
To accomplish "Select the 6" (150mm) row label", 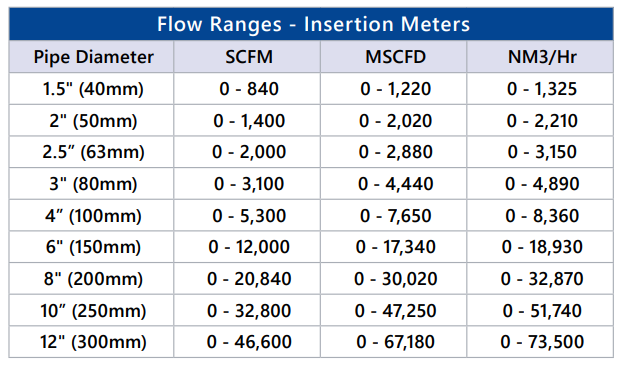I will [93, 247].
